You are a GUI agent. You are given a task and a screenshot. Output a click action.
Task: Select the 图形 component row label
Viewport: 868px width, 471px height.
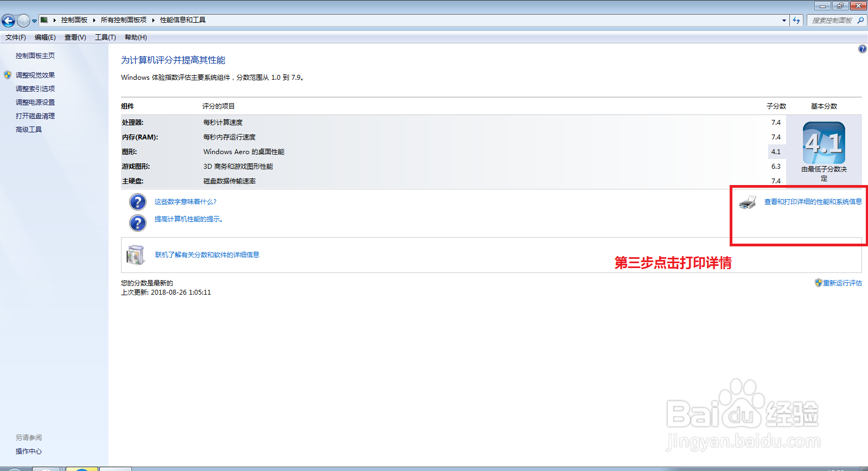point(129,152)
